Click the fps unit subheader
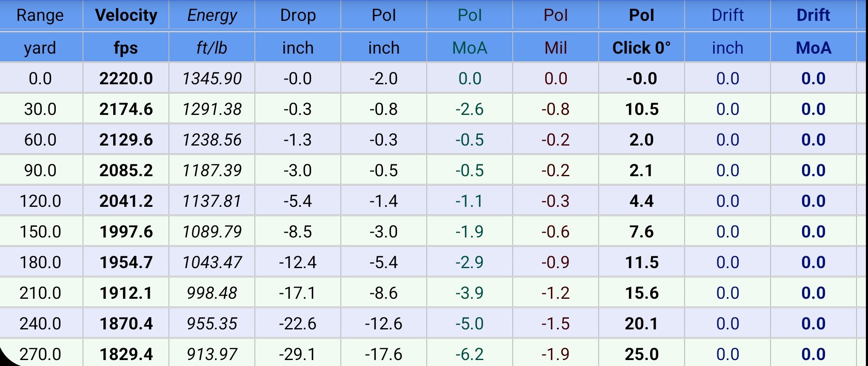 click(x=126, y=48)
